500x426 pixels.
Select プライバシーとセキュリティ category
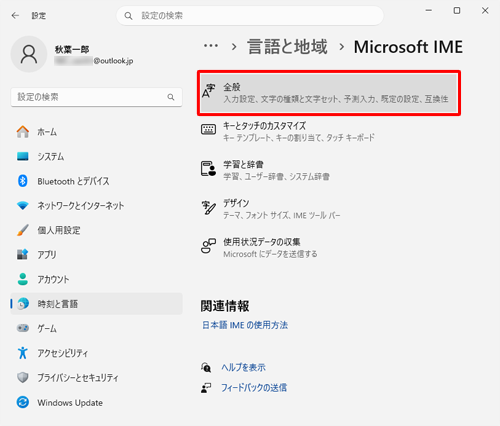coord(97,377)
